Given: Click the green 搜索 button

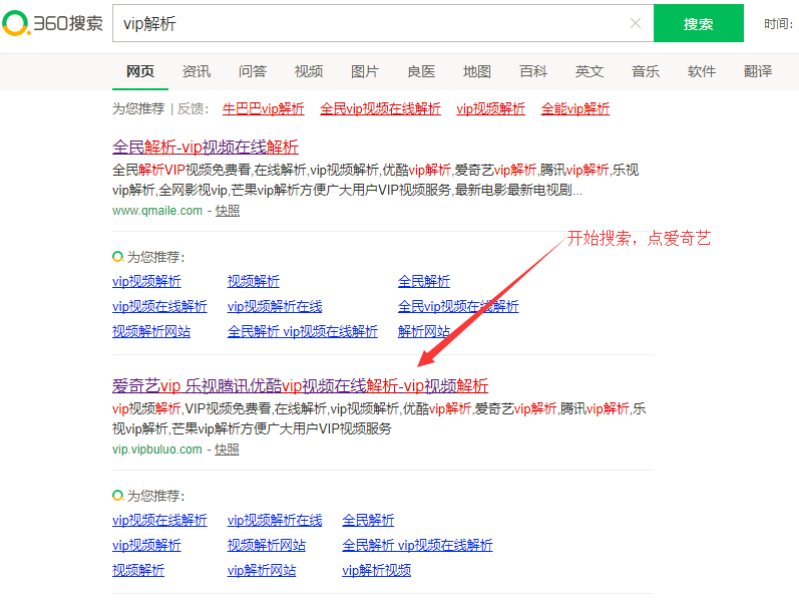Looking at the screenshot, I should pos(699,23).
